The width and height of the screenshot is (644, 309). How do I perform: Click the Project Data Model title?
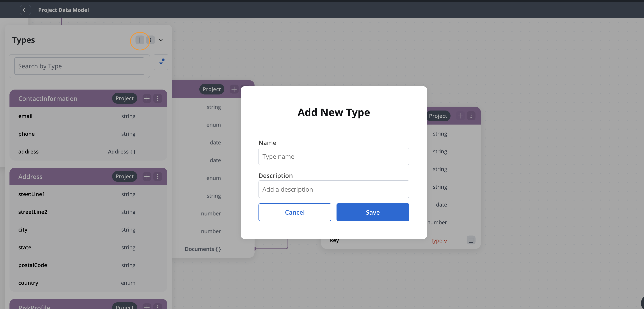coord(64,10)
